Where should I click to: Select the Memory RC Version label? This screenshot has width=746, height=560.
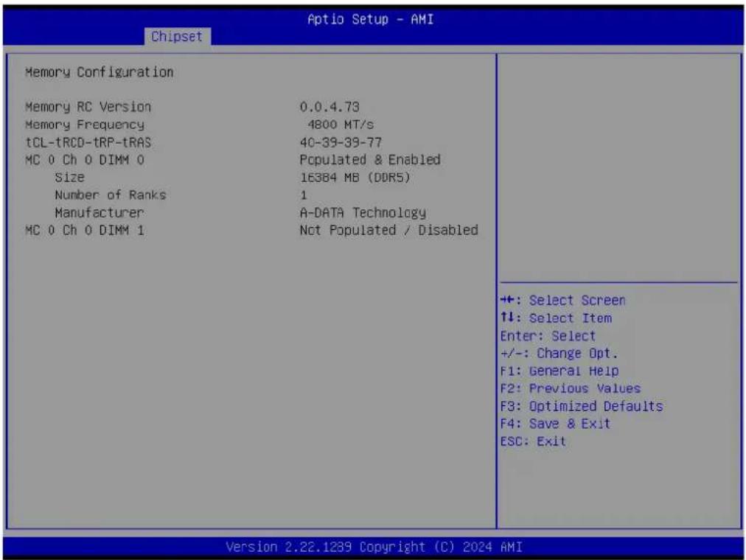[x=88, y=107]
